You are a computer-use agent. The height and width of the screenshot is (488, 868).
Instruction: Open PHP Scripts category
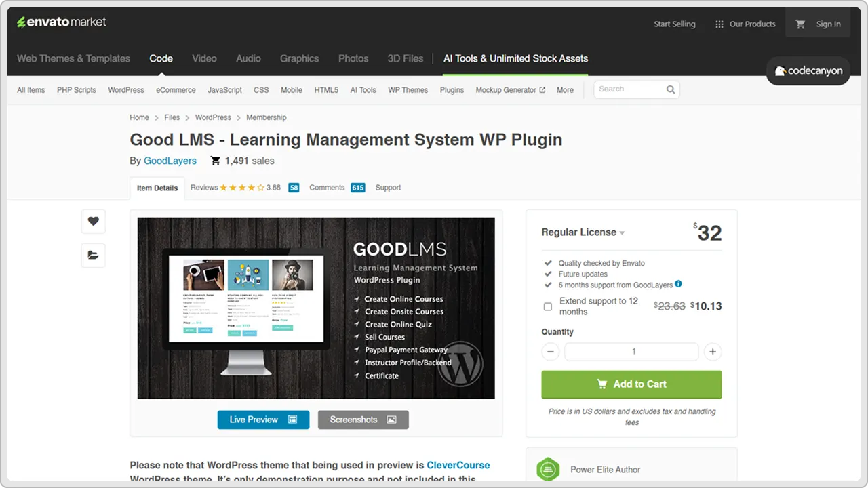coord(77,90)
